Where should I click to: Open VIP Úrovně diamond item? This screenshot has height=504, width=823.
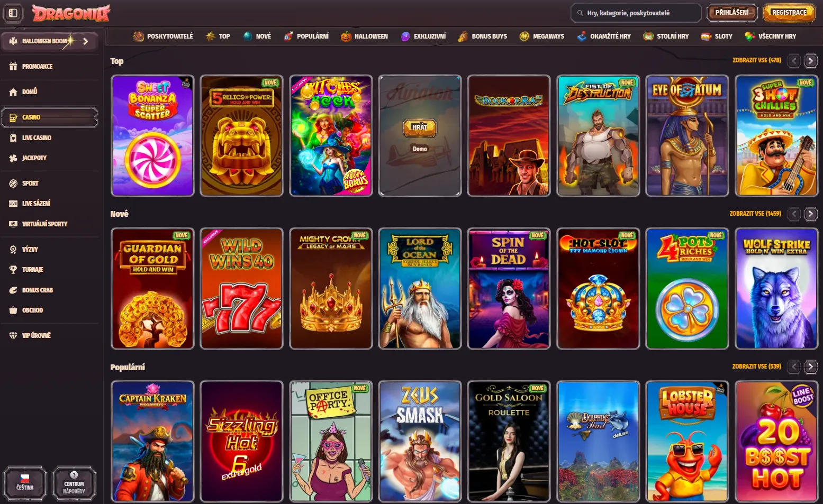coord(13,336)
